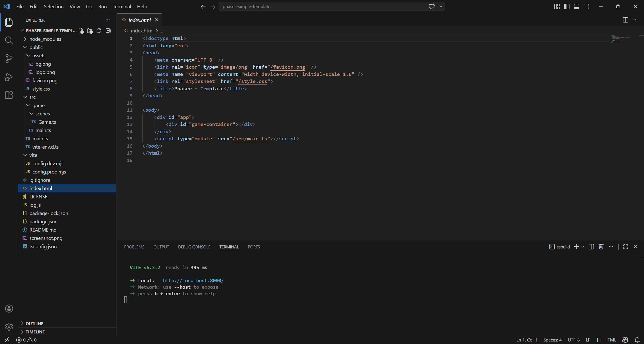Open the Run and Debug view
This screenshot has width=644, height=344.
[9, 77]
